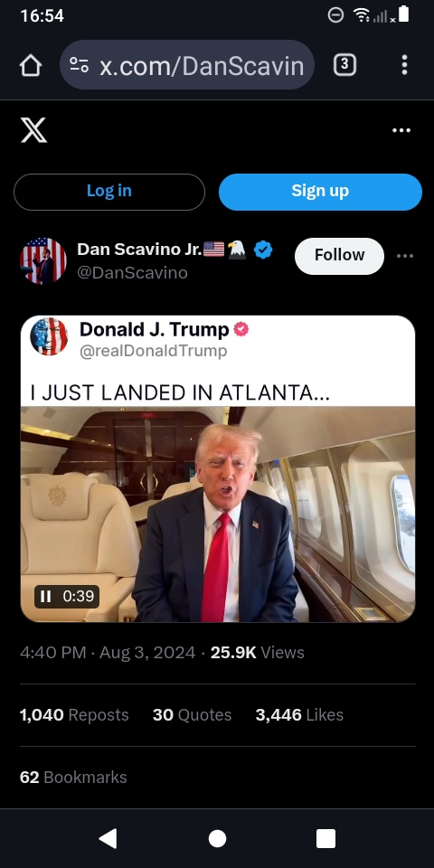Pause the playing video
434x868 pixels.
[46, 596]
